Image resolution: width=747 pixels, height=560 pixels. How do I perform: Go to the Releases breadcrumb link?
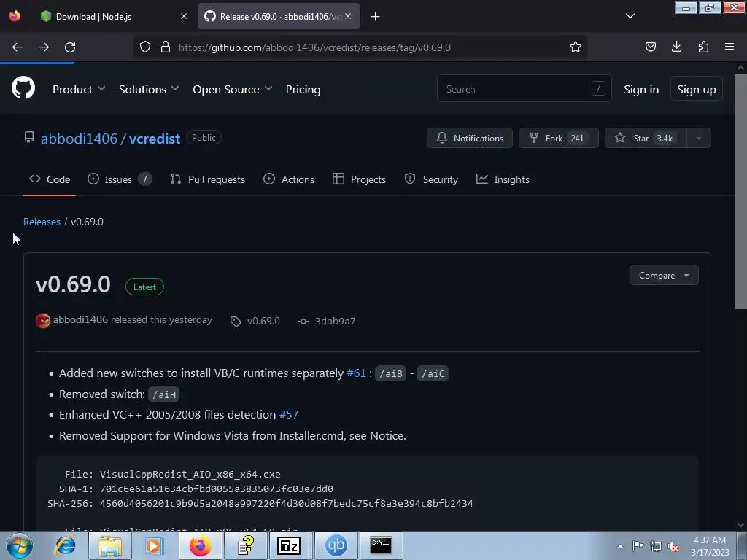42,222
